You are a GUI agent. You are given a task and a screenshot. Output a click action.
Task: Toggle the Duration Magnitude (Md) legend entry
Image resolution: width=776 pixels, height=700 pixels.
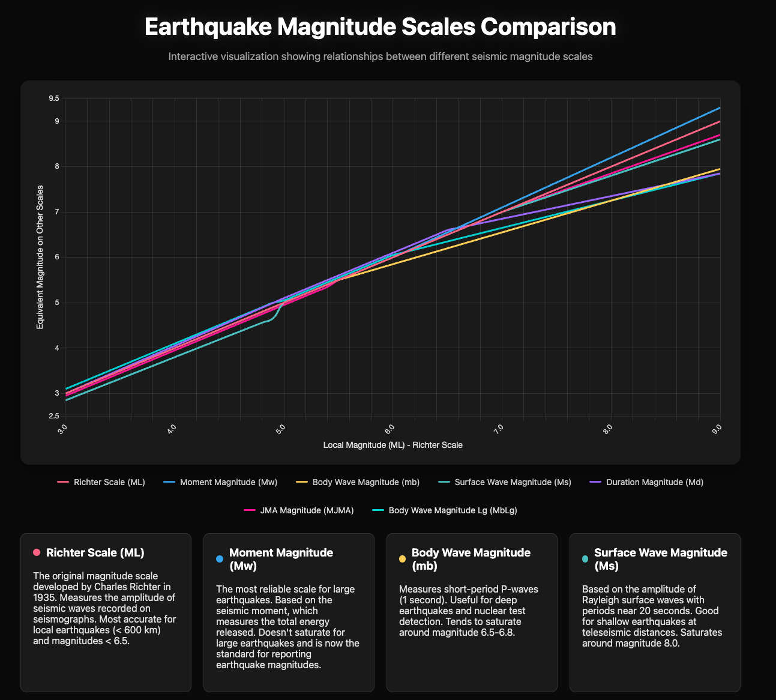[646, 481]
